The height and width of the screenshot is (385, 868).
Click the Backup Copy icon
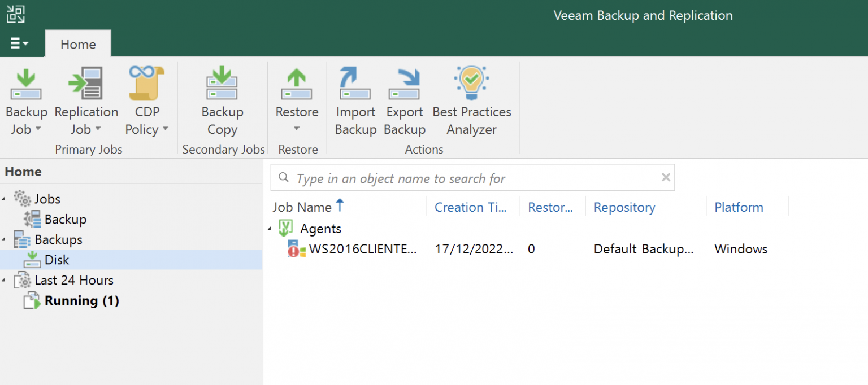[222, 85]
